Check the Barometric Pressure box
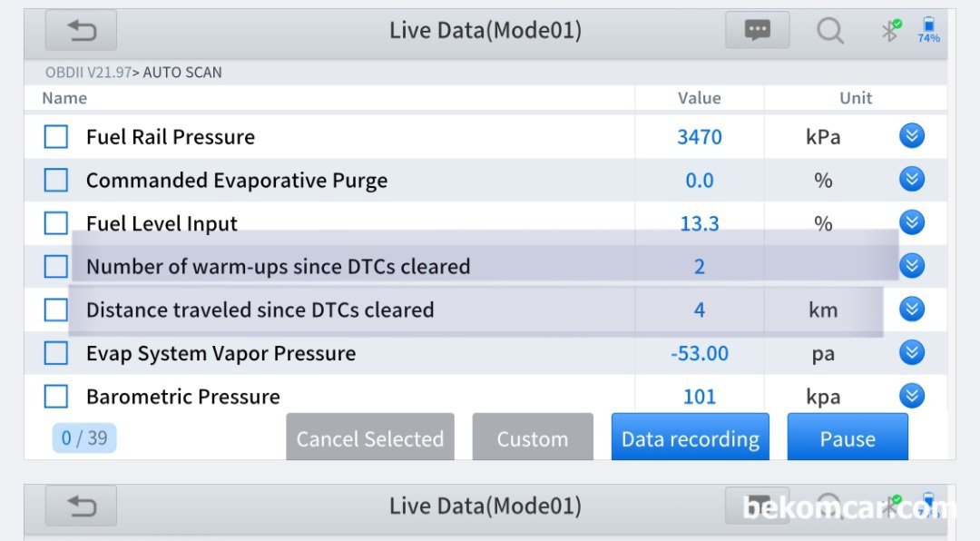This screenshot has width=980, height=541. pos(56,397)
